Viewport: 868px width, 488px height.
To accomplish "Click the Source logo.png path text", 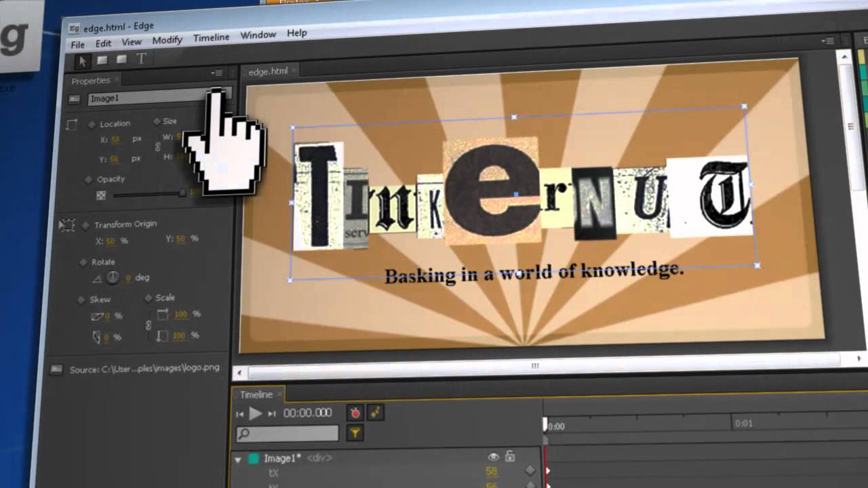I will [145, 369].
